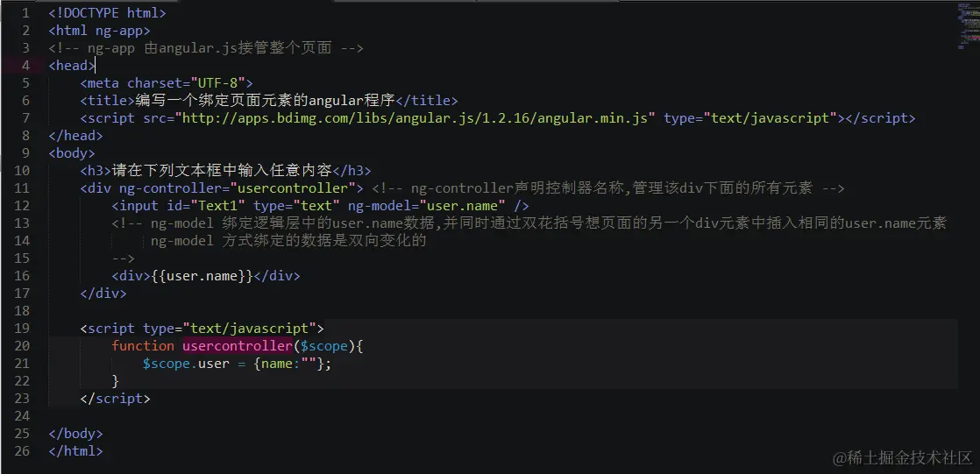The image size is (980, 474).
Task: Click the opening <h3> tag
Action: [x=96, y=171]
